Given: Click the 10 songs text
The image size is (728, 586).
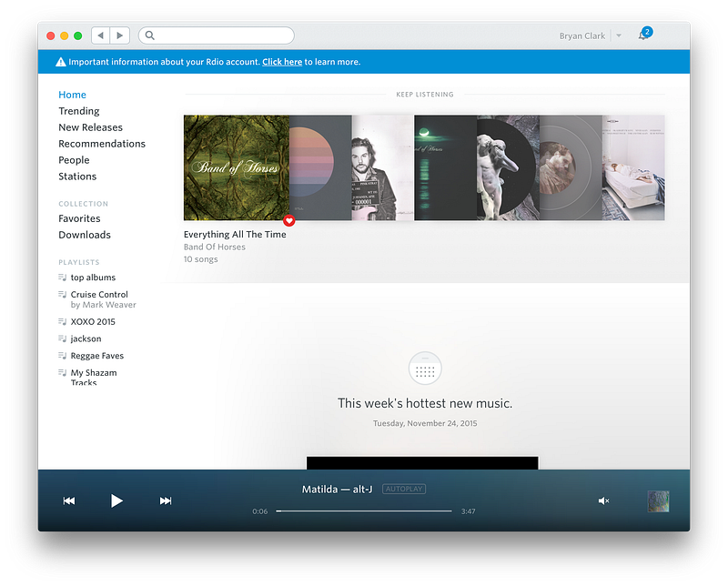Looking at the screenshot, I should coord(200,259).
